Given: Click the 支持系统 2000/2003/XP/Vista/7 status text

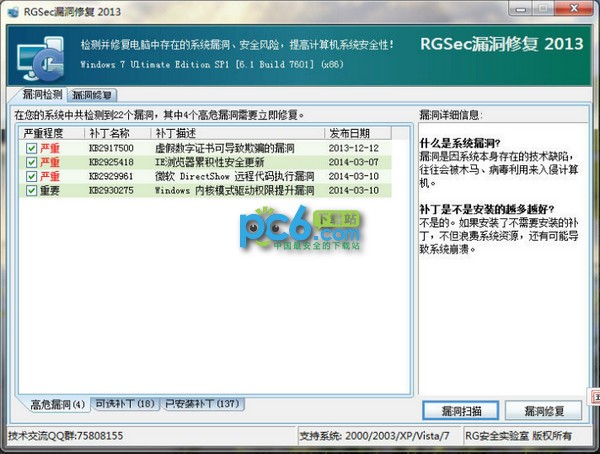Looking at the screenshot, I should (x=374, y=436).
